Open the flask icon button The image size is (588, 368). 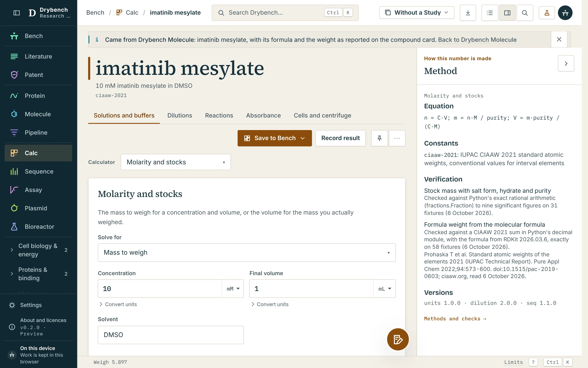click(547, 13)
